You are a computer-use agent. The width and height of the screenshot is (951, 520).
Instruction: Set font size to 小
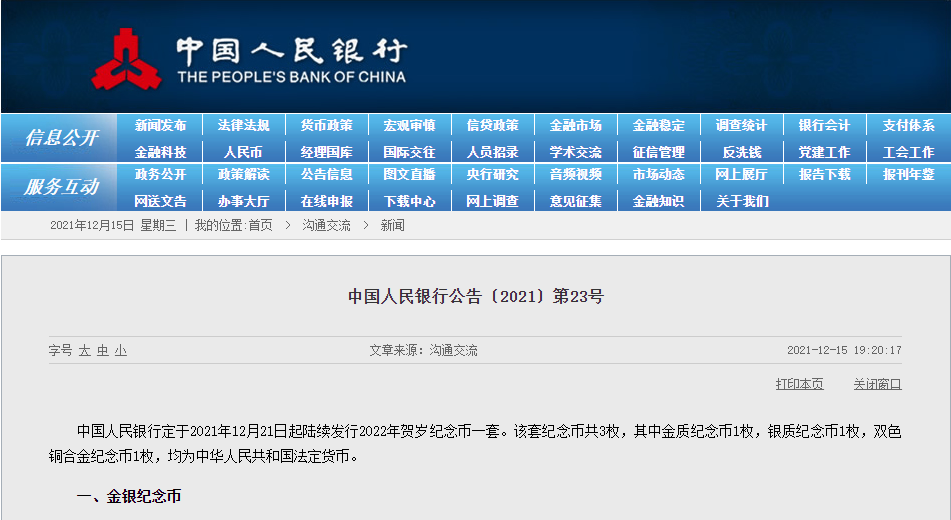[121, 351]
